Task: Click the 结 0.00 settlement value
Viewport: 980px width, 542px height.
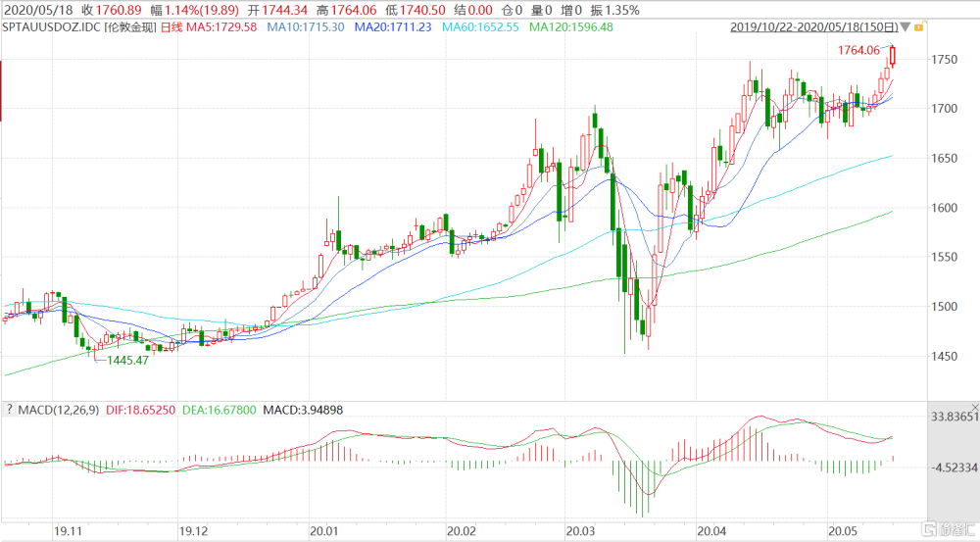Action: [472, 10]
